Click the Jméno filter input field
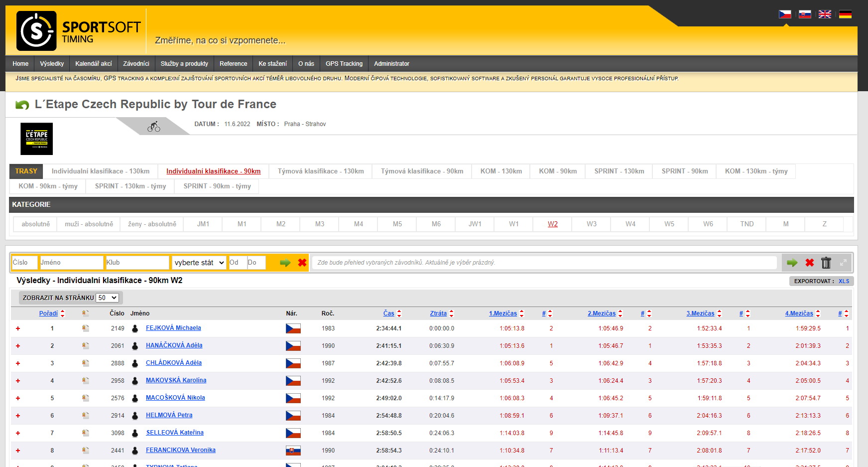868x467 pixels. (71, 263)
